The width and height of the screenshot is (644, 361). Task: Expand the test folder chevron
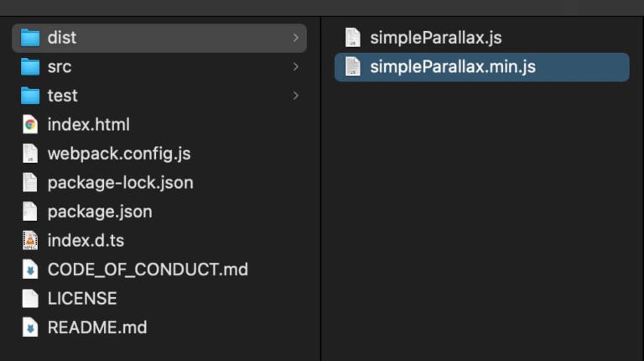pos(296,96)
